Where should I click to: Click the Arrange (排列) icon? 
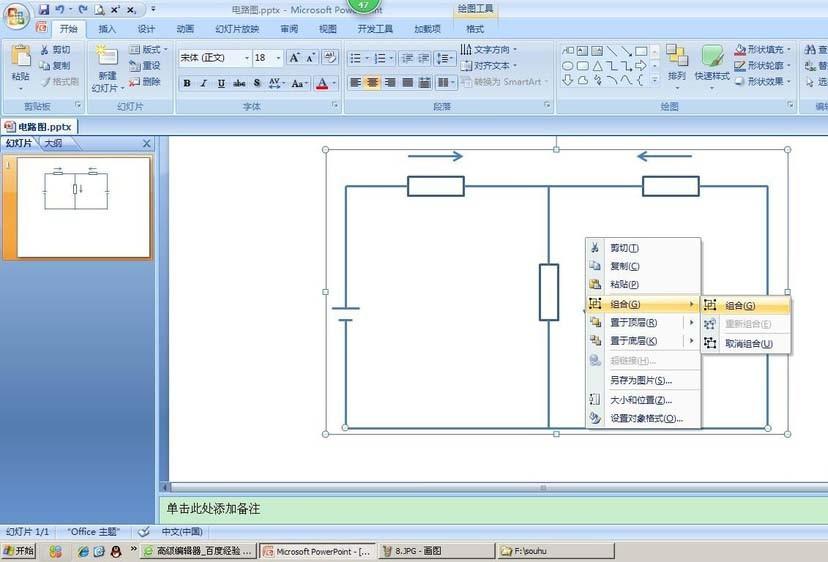677,60
